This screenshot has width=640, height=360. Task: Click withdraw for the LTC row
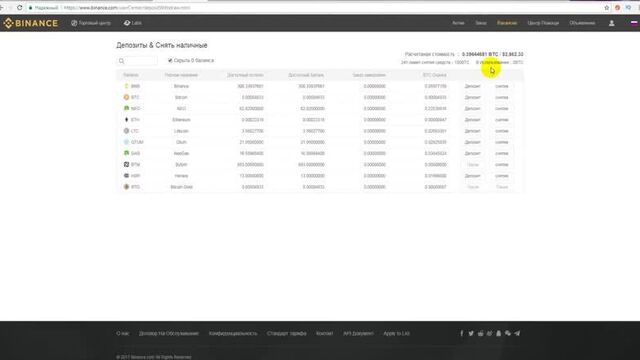click(502, 131)
